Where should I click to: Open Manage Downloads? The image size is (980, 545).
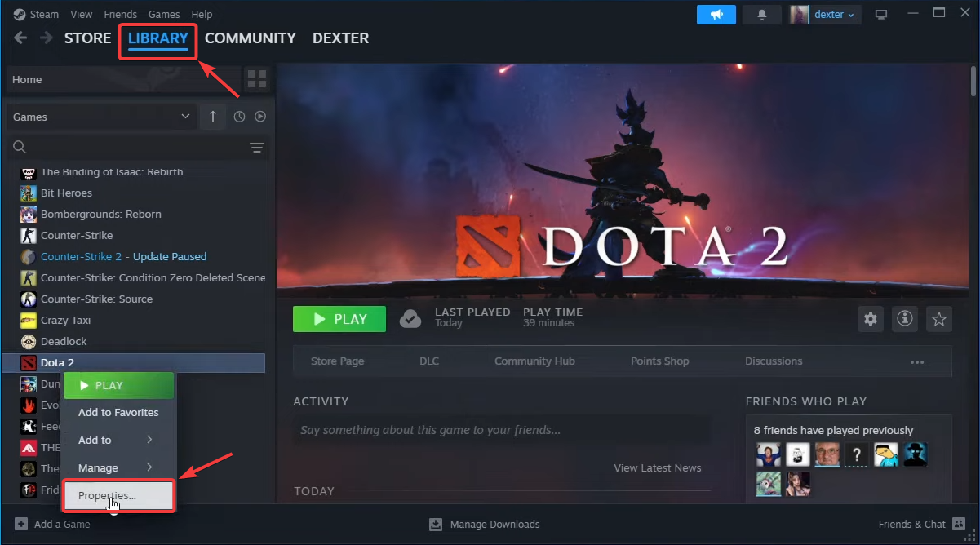click(x=485, y=524)
